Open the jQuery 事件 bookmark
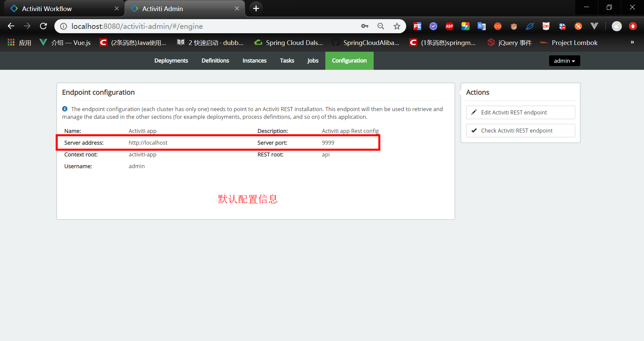 (510, 43)
